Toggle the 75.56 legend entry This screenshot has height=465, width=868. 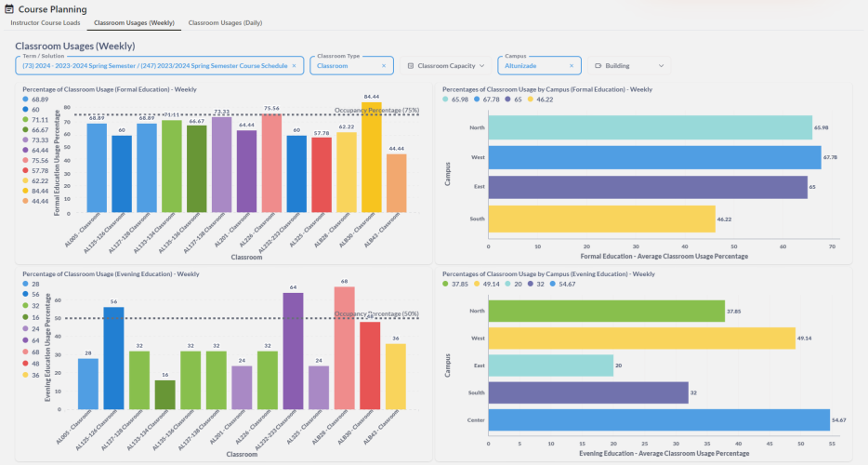35,161
